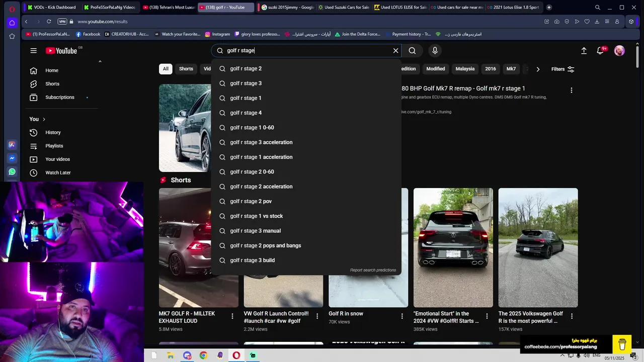Screen dimensions: 644x362
Task: Reload the page in browser toolbar
Action: point(49,22)
